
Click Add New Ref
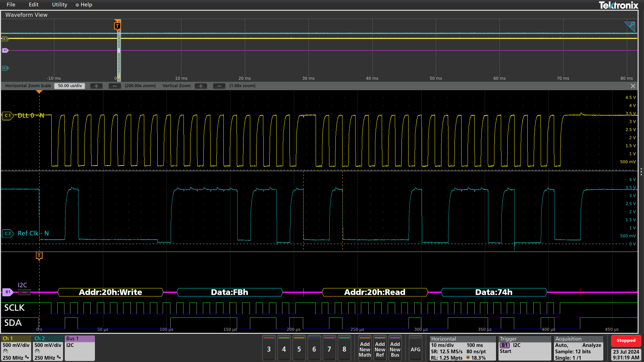pyautogui.click(x=380, y=348)
